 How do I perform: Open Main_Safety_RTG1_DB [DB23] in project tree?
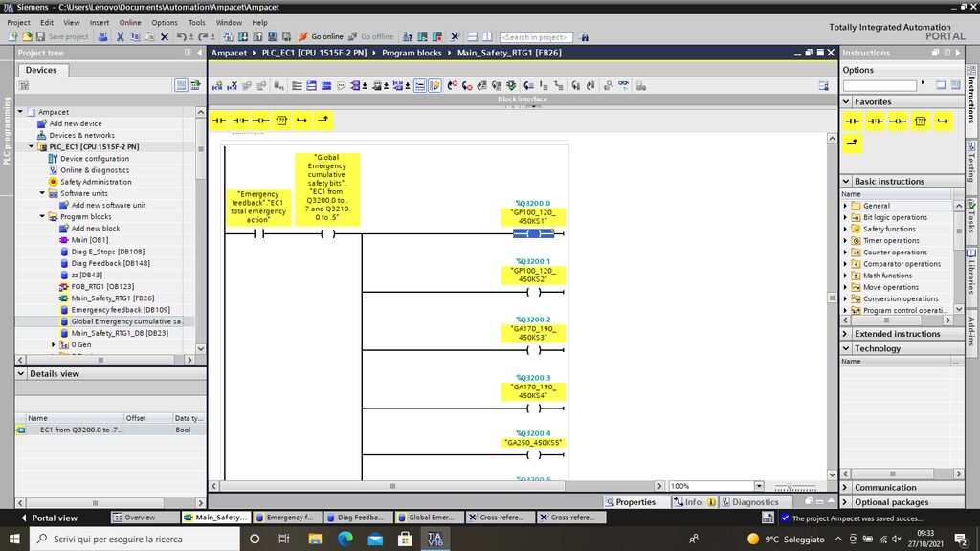pyautogui.click(x=119, y=333)
